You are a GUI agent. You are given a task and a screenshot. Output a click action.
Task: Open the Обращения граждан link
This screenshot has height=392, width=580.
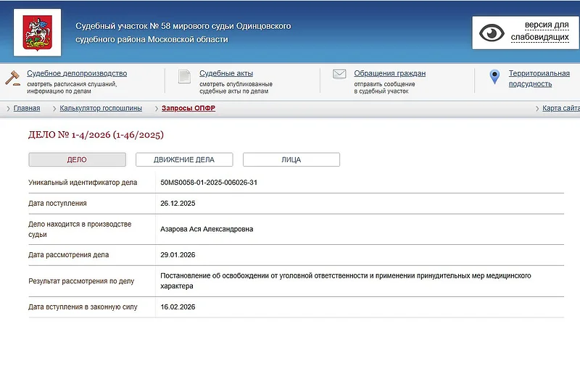click(389, 73)
